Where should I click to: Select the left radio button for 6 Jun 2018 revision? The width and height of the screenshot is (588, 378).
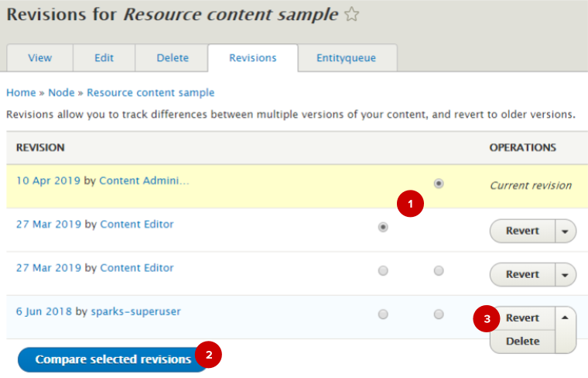pyautogui.click(x=382, y=314)
